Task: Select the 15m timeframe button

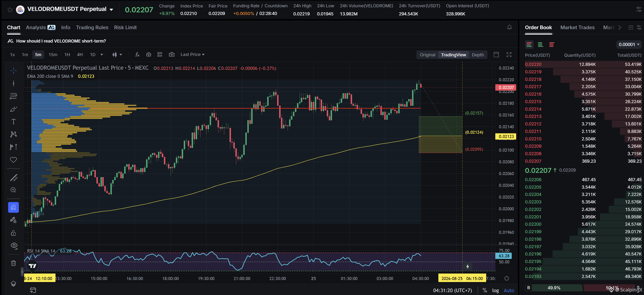Action: (53, 55)
